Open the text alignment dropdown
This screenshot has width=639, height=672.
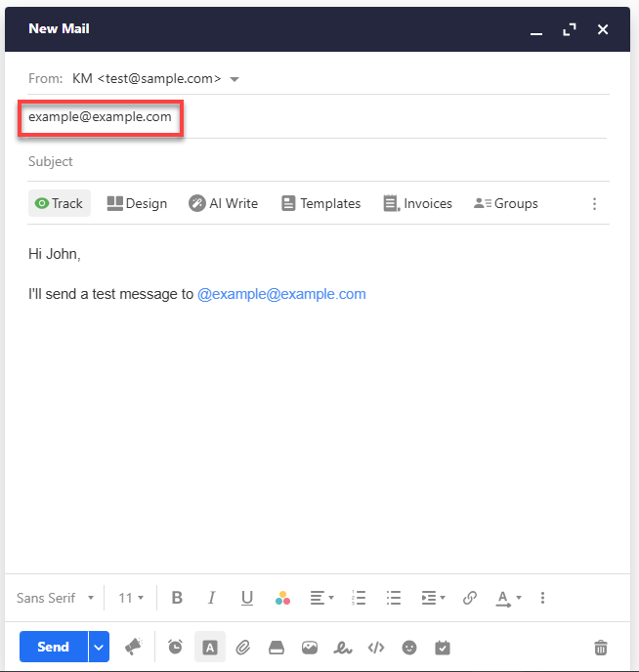(321, 598)
